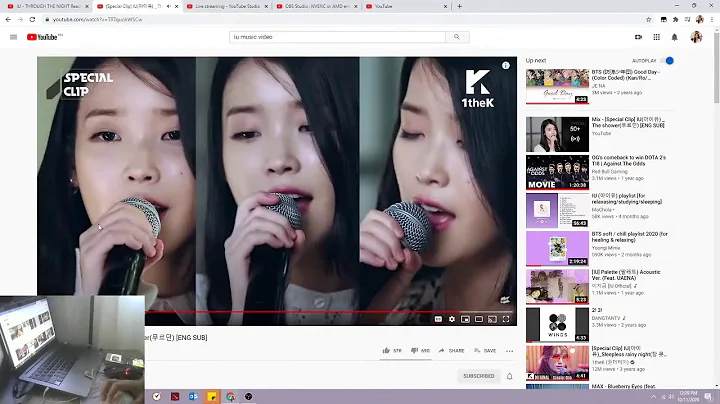Close the 'IU - THROUGH THE NIGHT' tab
Screen dimensions: 720x404
(87, 6)
